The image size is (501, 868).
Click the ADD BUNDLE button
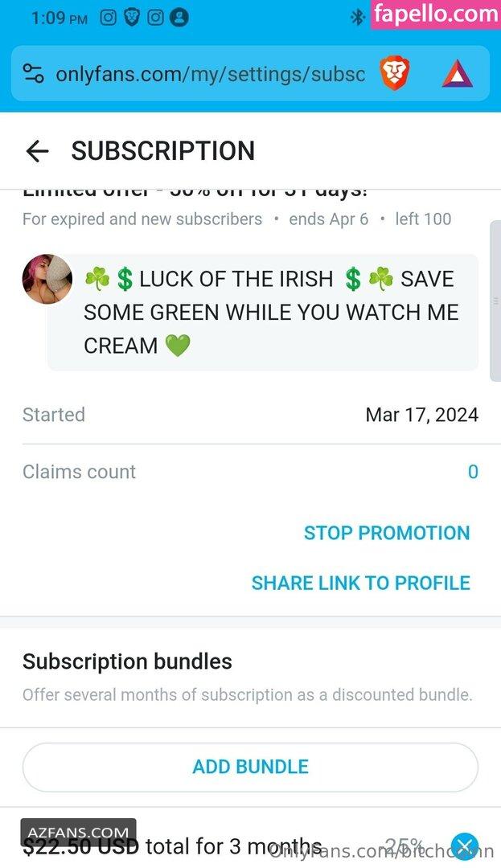point(250,767)
